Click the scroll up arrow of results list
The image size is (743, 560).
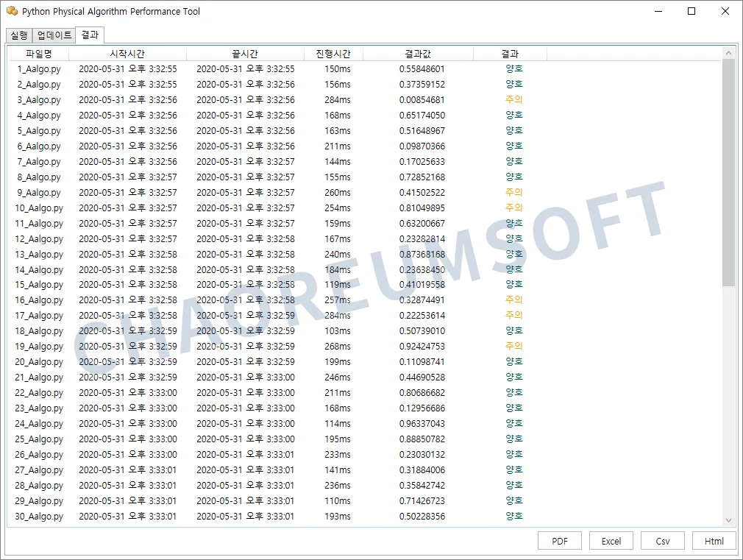[x=728, y=53]
